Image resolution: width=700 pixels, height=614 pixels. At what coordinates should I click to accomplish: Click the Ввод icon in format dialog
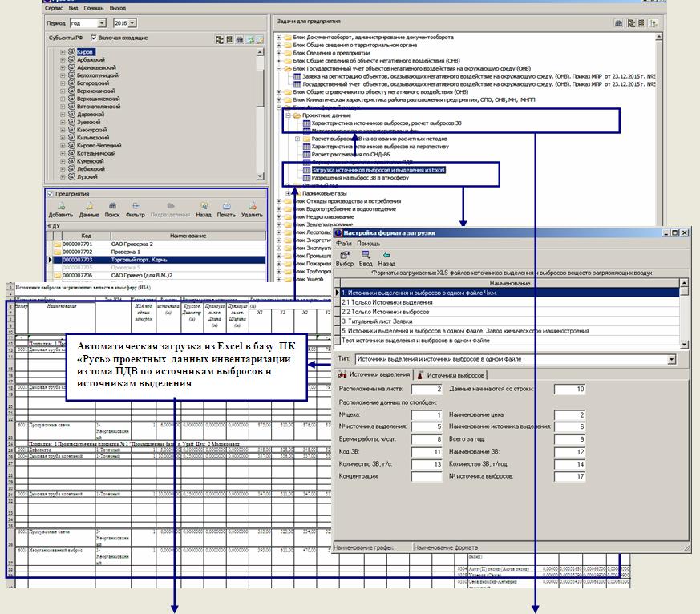pos(366,255)
